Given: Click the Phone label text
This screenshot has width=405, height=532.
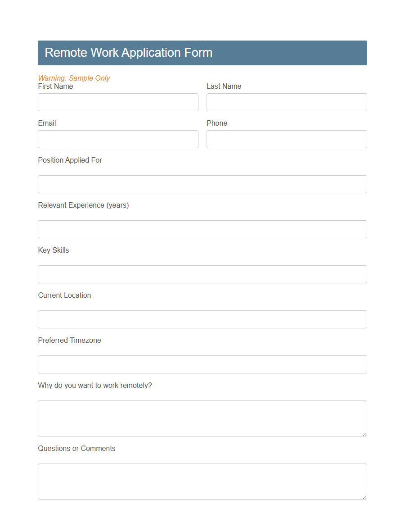Looking at the screenshot, I should click(217, 123).
